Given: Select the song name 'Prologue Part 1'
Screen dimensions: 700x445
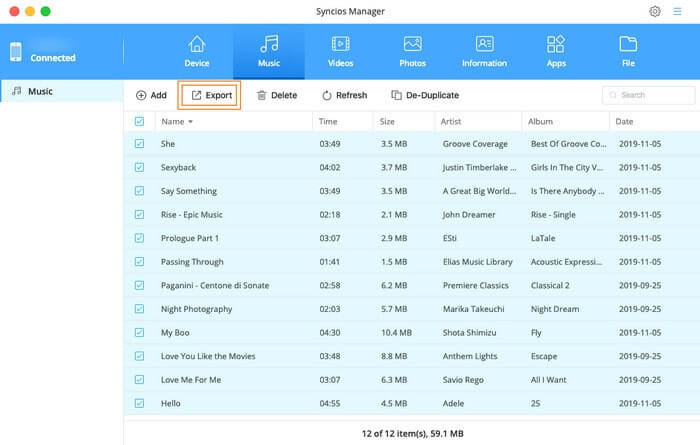Looking at the screenshot, I should [x=190, y=238].
